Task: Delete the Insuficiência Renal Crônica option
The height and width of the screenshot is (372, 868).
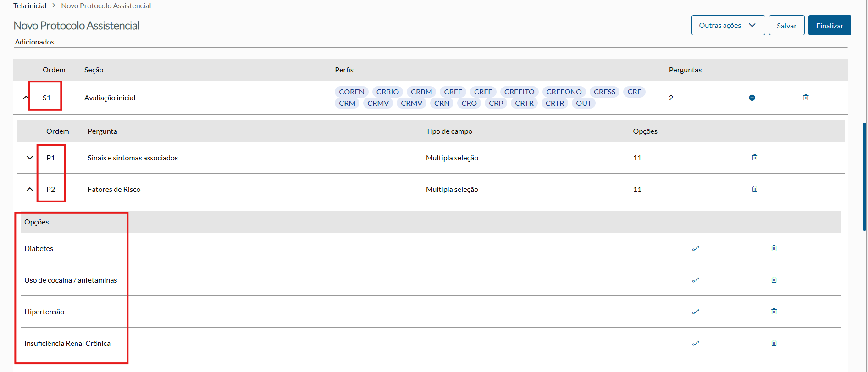Action: tap(774, 343)
